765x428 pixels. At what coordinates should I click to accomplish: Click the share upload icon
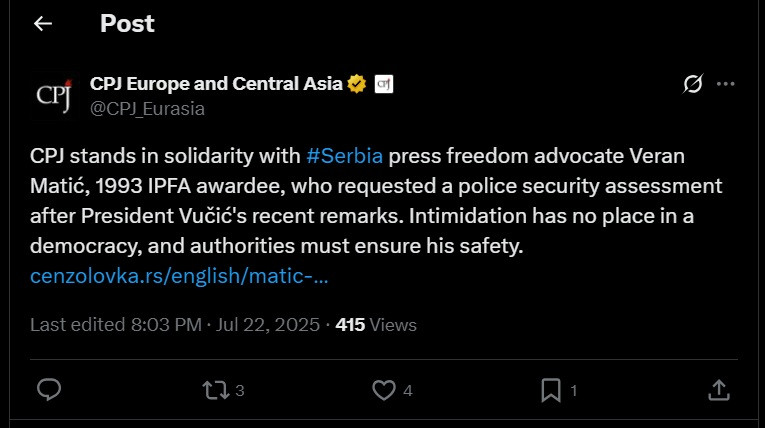(x=719, y=390)
